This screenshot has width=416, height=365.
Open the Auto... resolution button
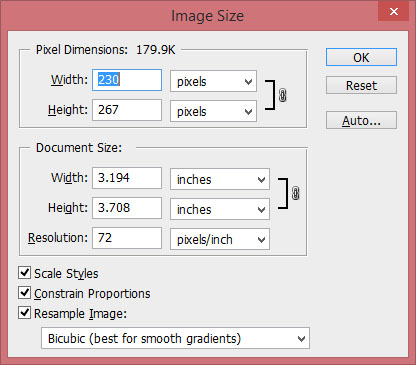[361, 120]
